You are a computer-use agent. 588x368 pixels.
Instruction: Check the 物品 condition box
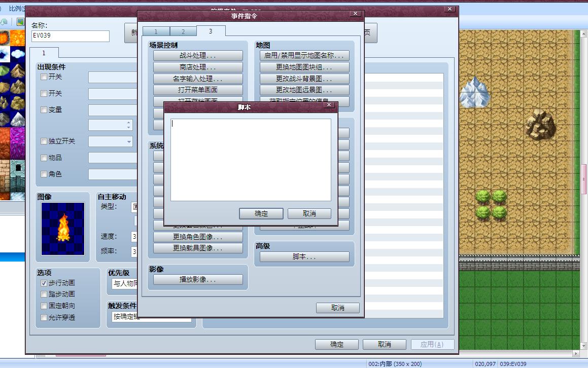(x=44, y=158)
